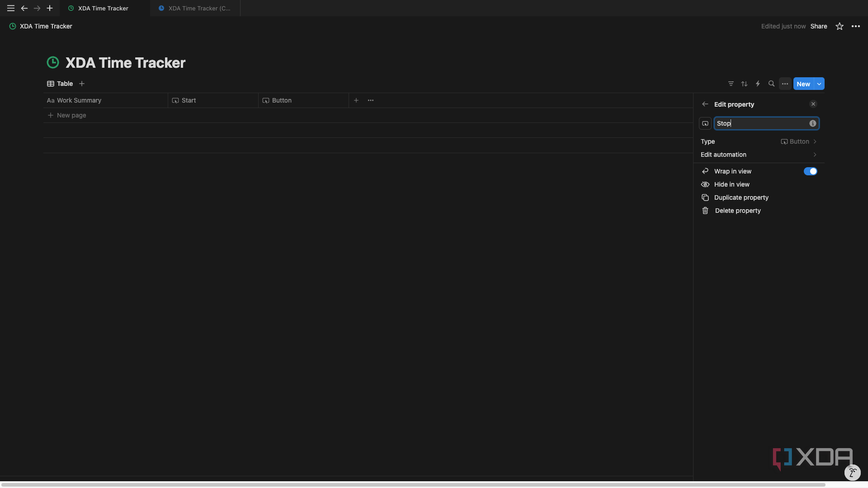This screenshot has height=488, width=868.
Task: Click Hide in view
Action: pyautogui.click(x=759, y=184)
